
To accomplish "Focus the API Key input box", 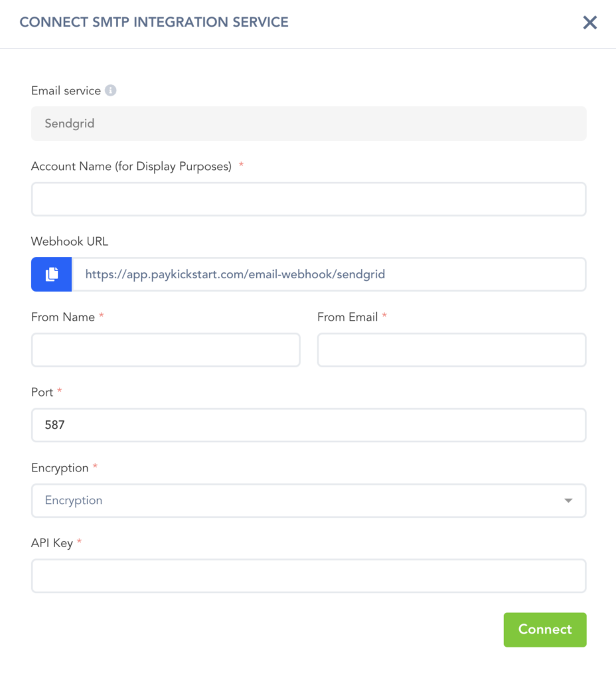I will [x=309, y=576].
